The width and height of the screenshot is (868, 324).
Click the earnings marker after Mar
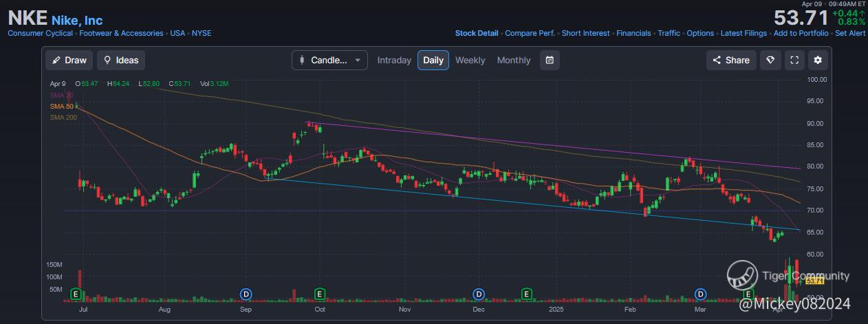[749, 294]
